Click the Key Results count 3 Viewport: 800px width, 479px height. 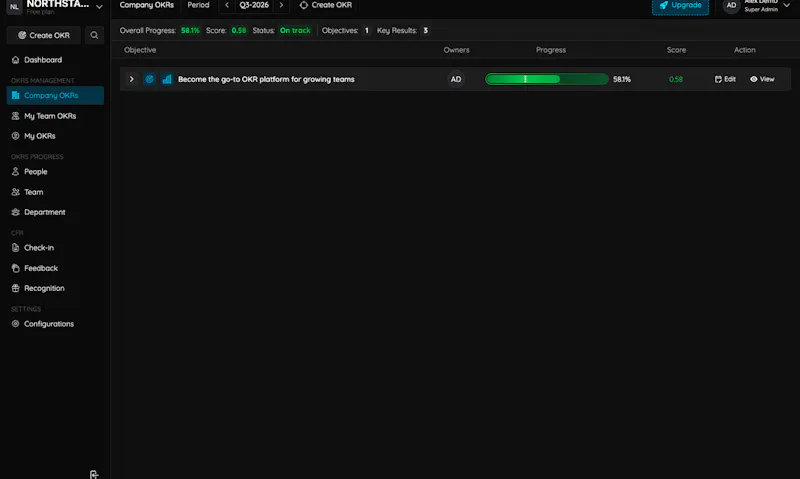[425, 31]
